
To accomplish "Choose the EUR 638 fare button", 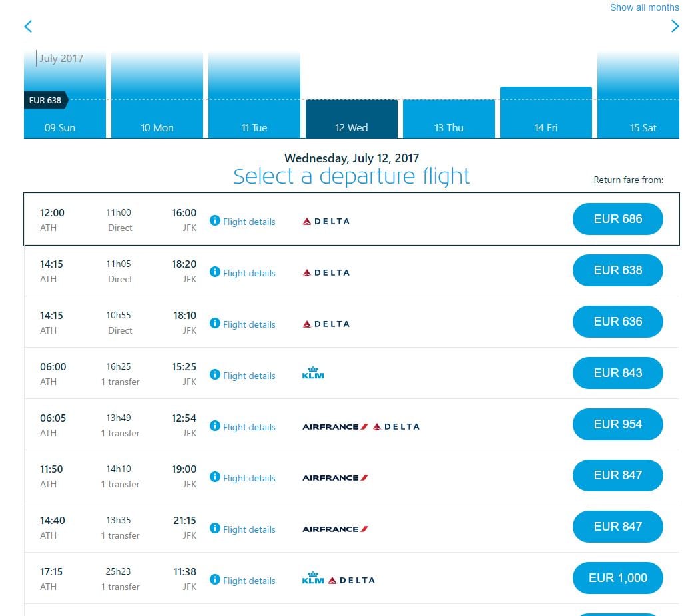I will pos(618,270).
